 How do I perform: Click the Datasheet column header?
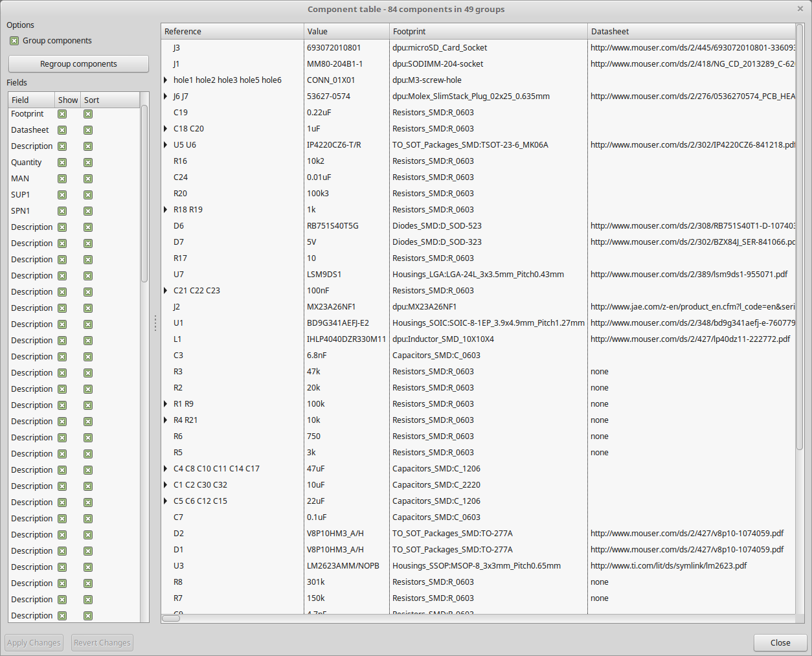point(690,32)
